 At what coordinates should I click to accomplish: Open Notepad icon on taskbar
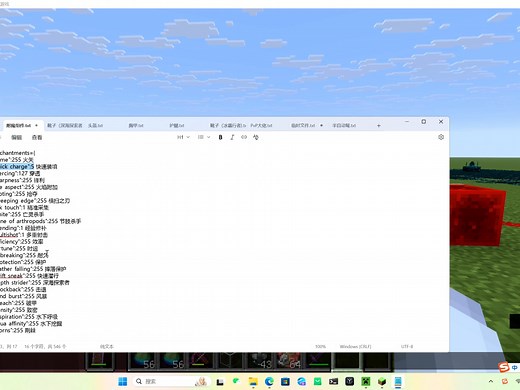(398, 381)
